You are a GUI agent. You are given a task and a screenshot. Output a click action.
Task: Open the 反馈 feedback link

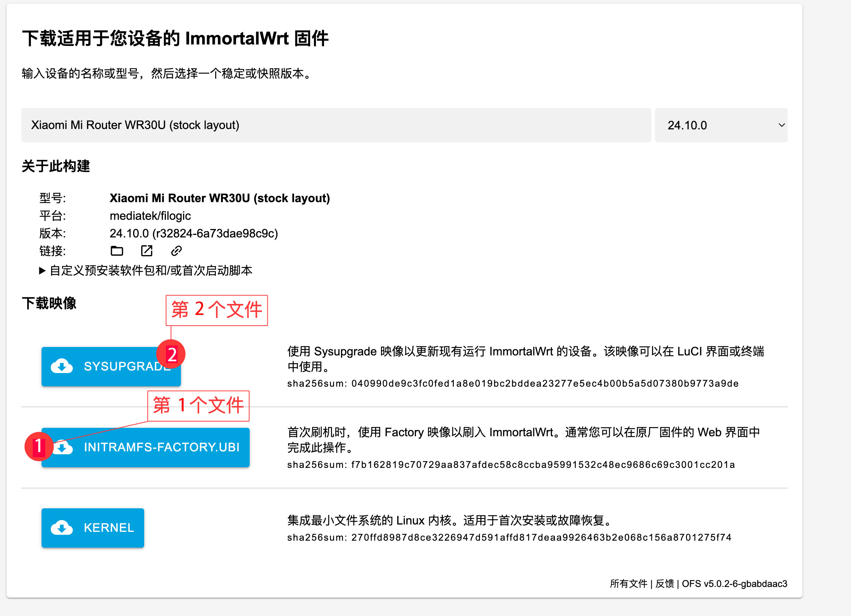tap(665, 584)
